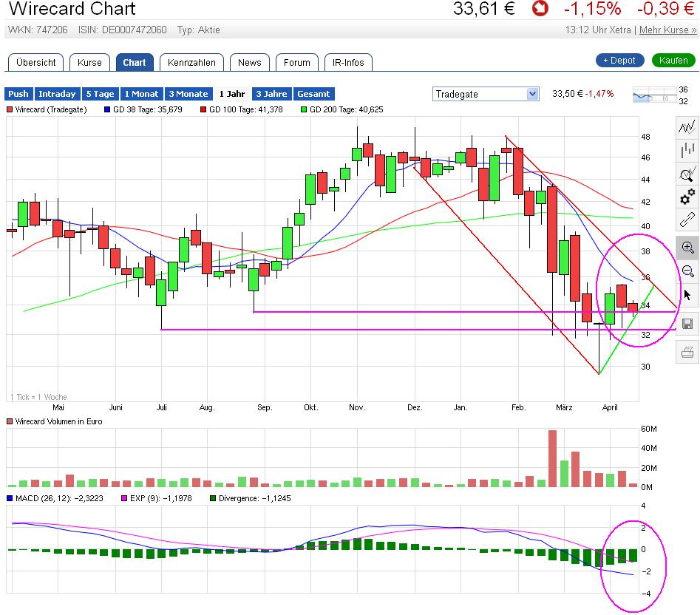Click the 'ISIN: DE0007472060' text
The width and height of the screenshot is (700, 615).
122,30
